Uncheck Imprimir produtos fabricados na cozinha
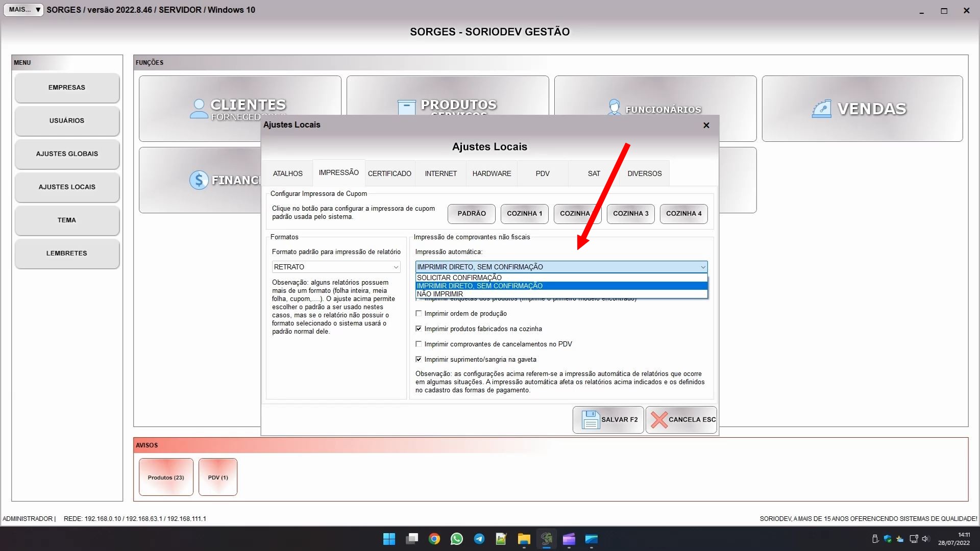Screen dimensions: 980x551 (x=419, y=329)
